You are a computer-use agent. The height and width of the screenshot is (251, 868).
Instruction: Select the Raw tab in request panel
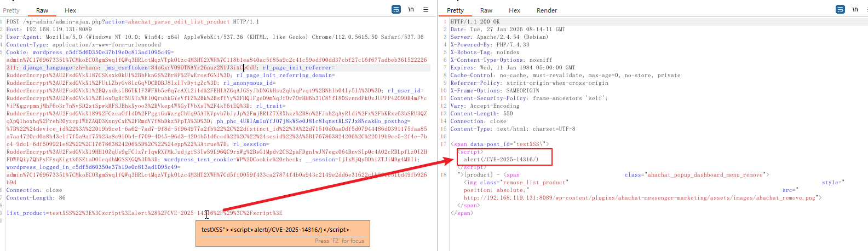pyautogui.click(x=42, y=10)
